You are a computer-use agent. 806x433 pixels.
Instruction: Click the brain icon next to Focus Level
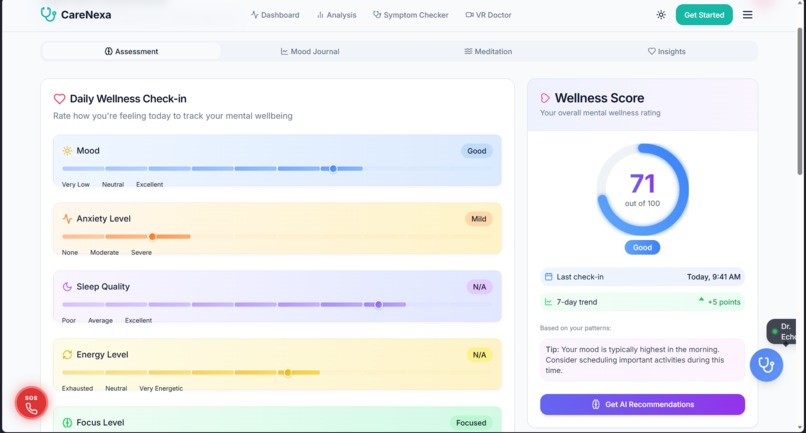coord(67,422)
